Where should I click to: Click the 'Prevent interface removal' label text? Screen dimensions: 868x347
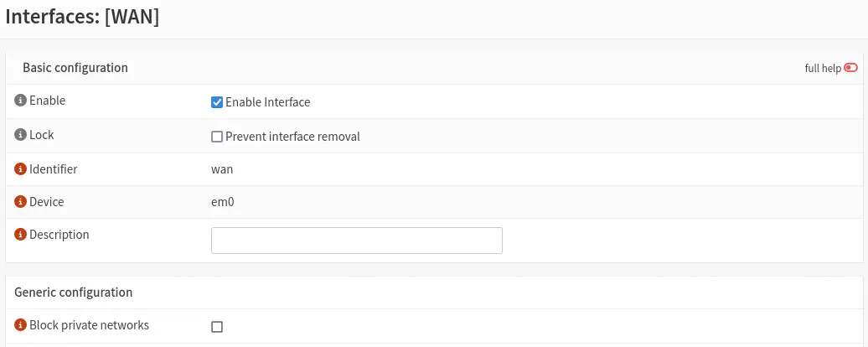(292, 137)
